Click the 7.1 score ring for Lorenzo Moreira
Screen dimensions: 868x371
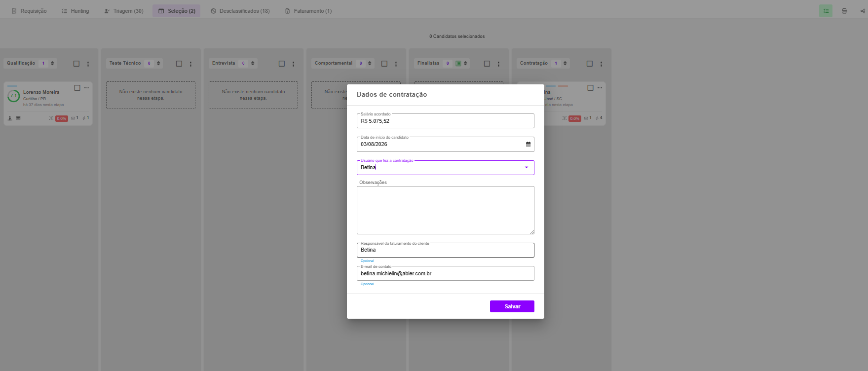(14, 96)
